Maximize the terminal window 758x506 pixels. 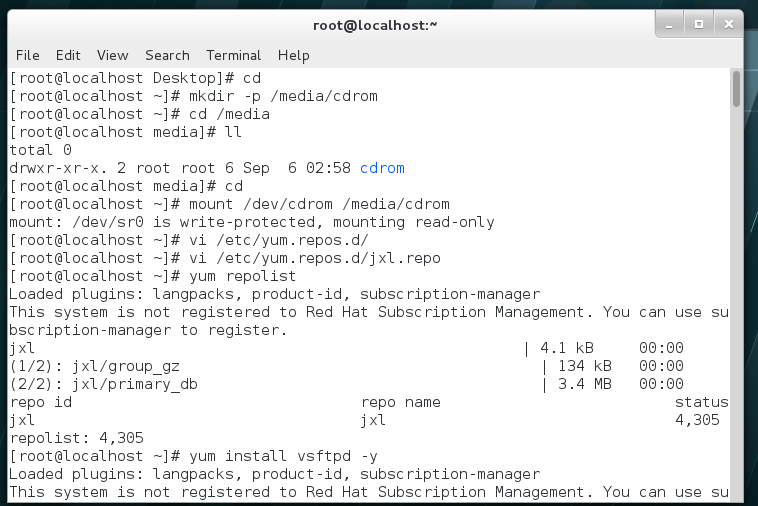[x=700, y=22]
